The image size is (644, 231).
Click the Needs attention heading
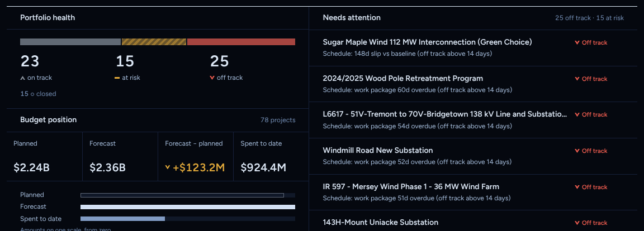click(x=352, y=18)
